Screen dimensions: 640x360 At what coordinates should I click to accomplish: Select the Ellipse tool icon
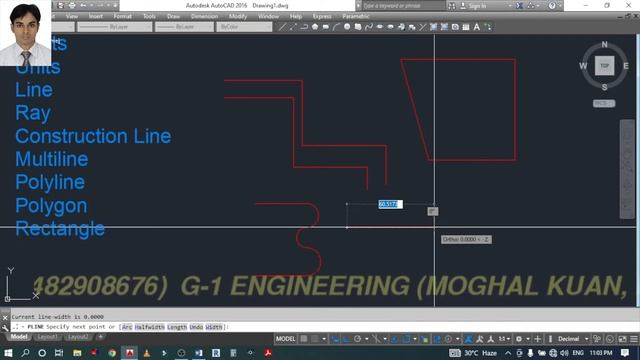coord(380,27)
